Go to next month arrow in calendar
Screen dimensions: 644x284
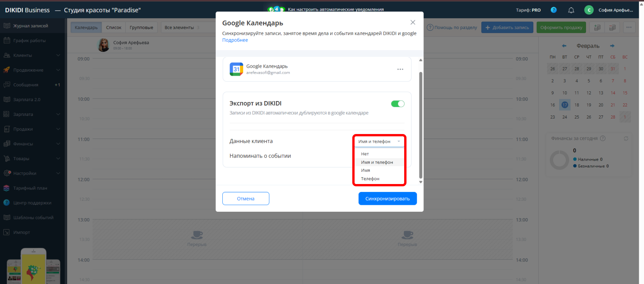pyautogui.click(x=612, y=46)
